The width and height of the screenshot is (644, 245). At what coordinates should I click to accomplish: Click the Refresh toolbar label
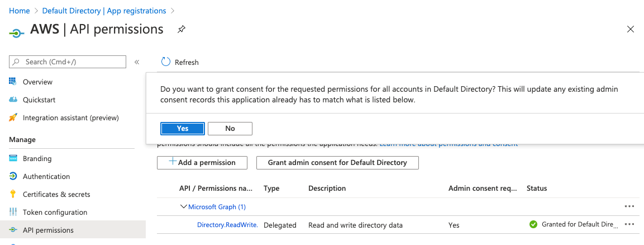point(187,63)
